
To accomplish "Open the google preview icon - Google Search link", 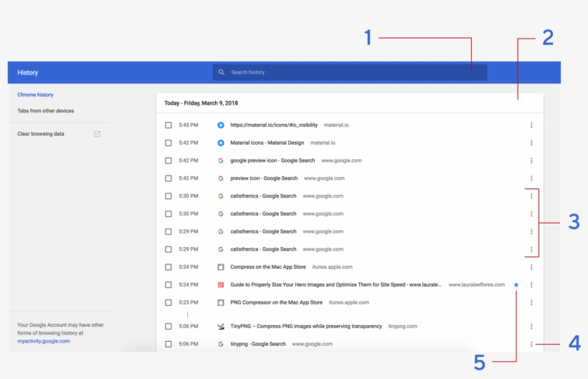I will [x=272, y=160].
